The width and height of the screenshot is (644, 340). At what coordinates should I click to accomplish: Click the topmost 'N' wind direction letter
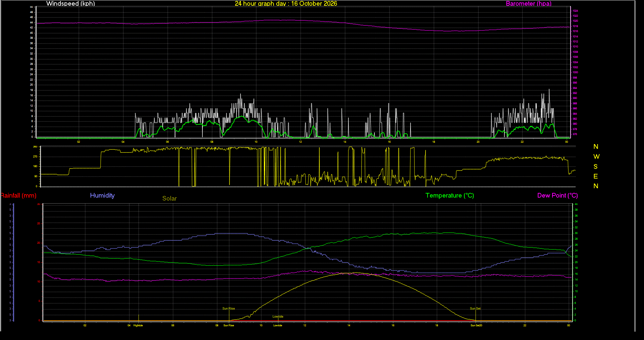pyautogui.click(x=596, y=147)
